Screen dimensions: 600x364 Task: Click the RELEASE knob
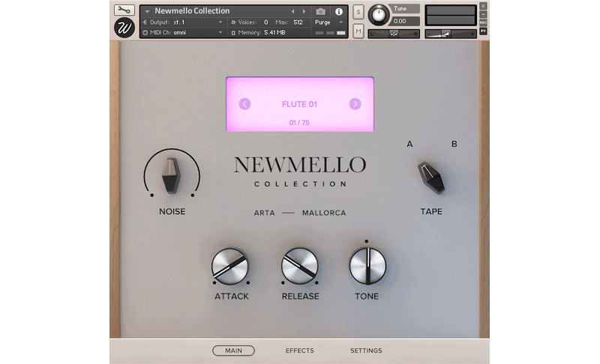(x=299, y=266)
